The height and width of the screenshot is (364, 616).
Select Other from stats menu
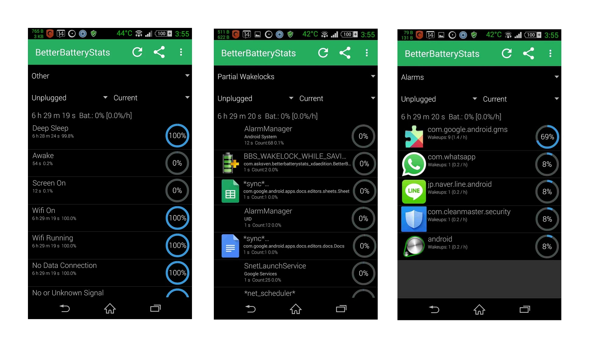(110, 76)
